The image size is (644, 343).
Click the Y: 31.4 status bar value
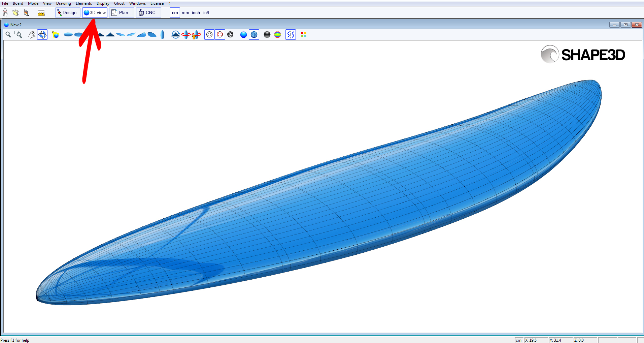pos(555,340)
